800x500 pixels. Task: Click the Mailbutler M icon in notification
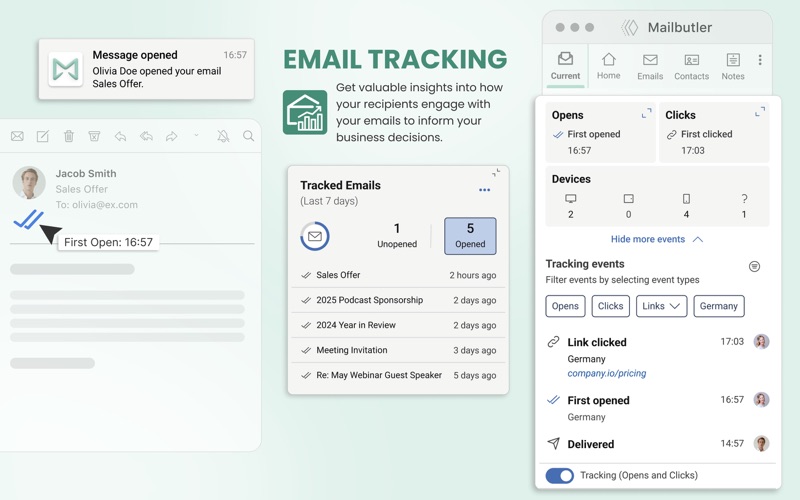tap(66, 69)
